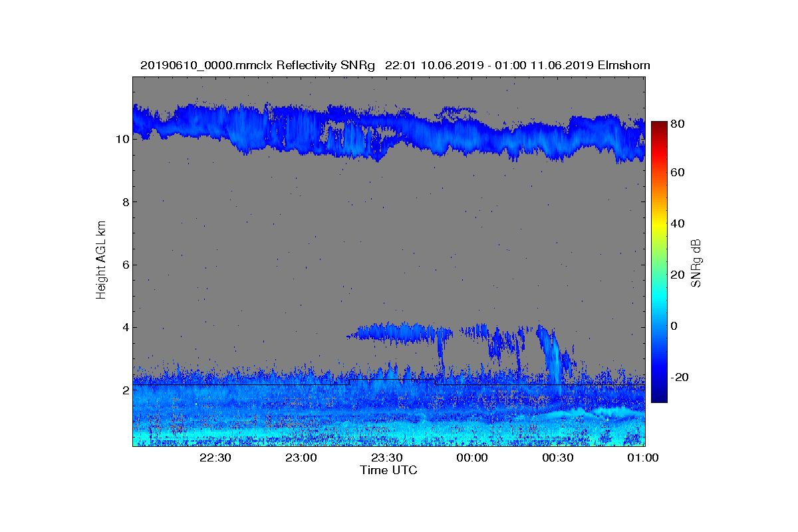
Task: Click the colorbar value 20
Action: pyautogui.click(x=678, y=275)
